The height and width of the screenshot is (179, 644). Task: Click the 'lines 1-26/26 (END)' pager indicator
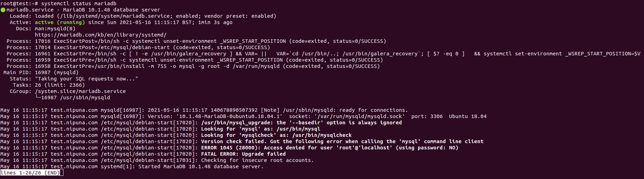[x=30, y=173]
